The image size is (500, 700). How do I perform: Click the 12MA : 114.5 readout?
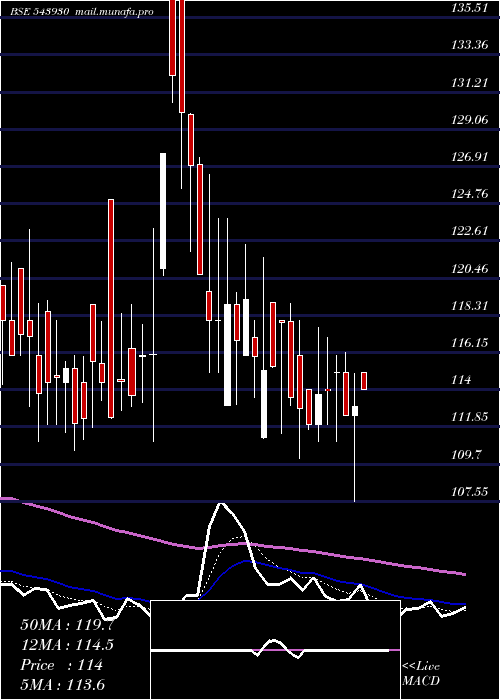click(x=67, y=645)
